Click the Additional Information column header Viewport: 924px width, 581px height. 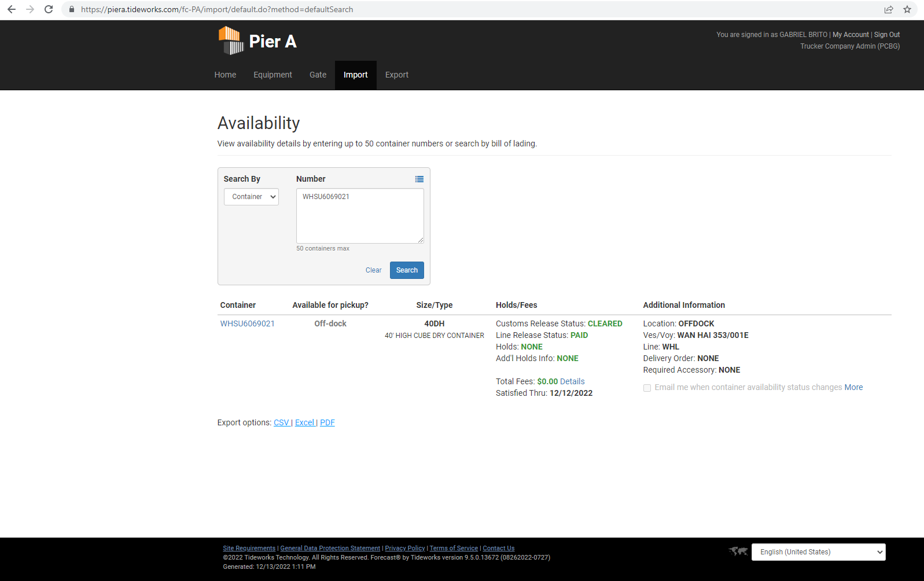684,305
